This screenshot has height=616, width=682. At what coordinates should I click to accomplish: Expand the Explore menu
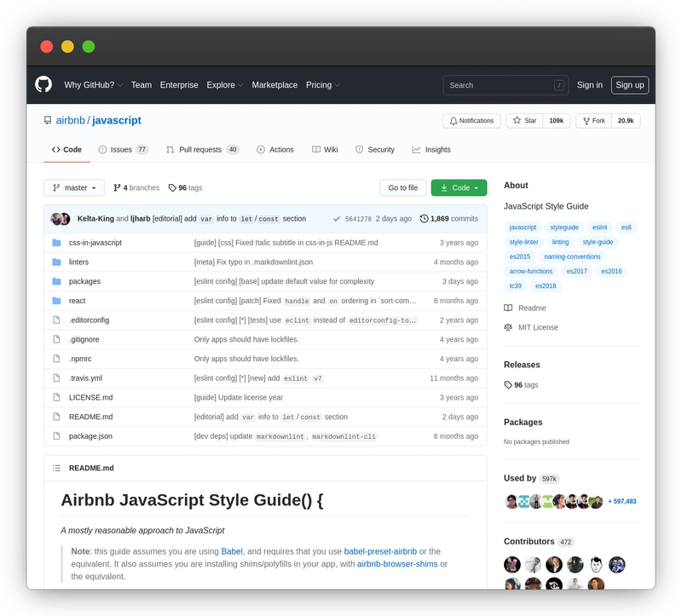[x=224, y=84]
